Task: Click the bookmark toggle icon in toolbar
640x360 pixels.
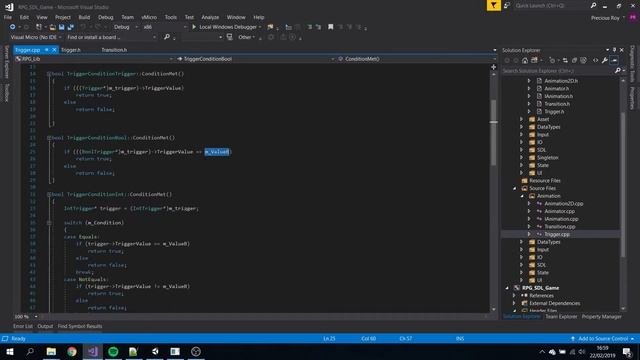Action: pos(331,27)
